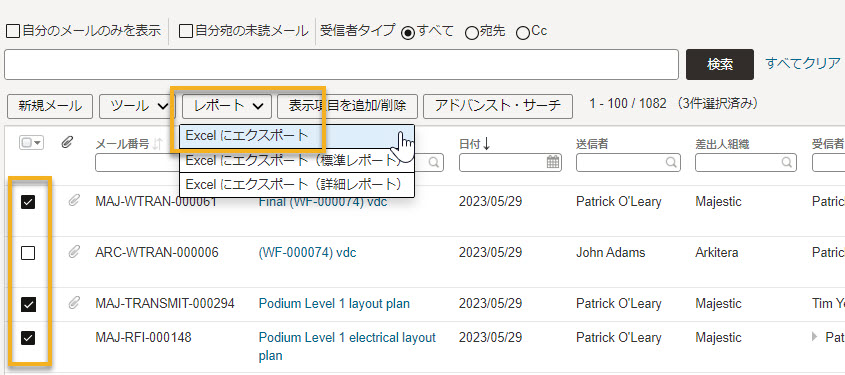Click paperclip icon on ARC-WTRAN-000006 row
Screen dimensions: 845x375
pos(74,252)
